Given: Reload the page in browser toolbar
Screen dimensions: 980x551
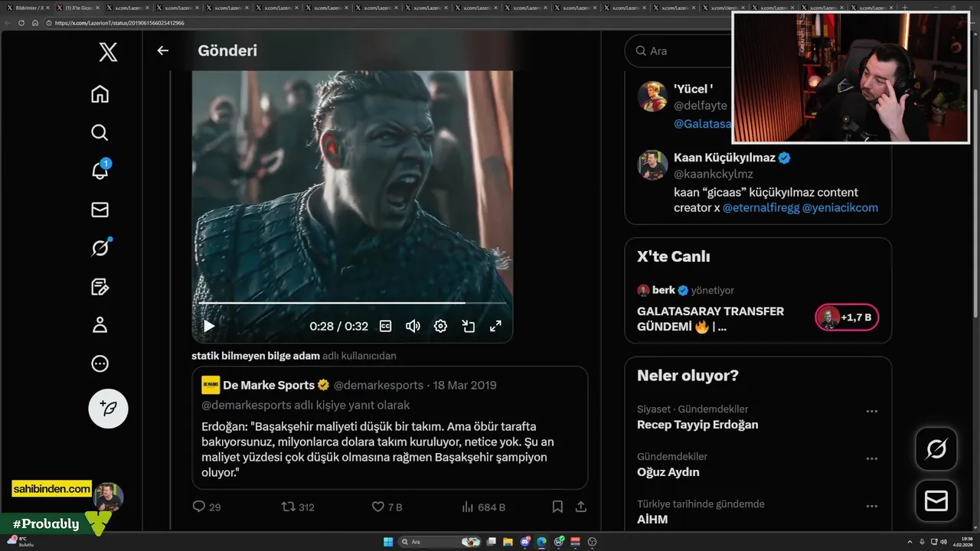Looking at the screenshot, I should coord(21,23).
